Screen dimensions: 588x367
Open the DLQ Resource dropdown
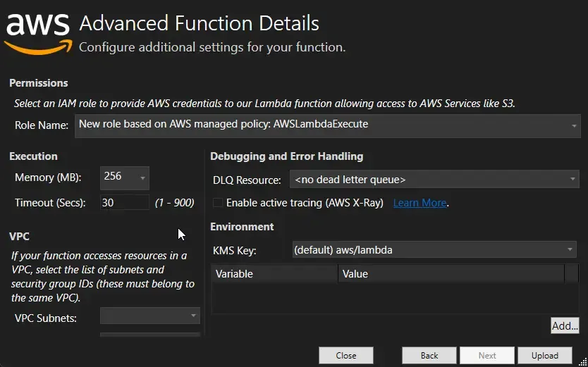[x=434, y=180]
